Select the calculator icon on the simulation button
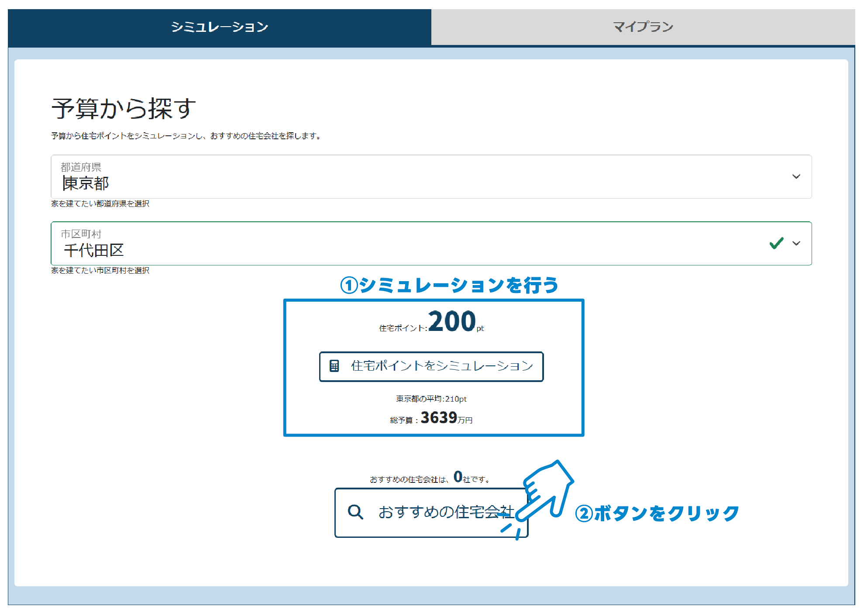 tap(334, 366)
